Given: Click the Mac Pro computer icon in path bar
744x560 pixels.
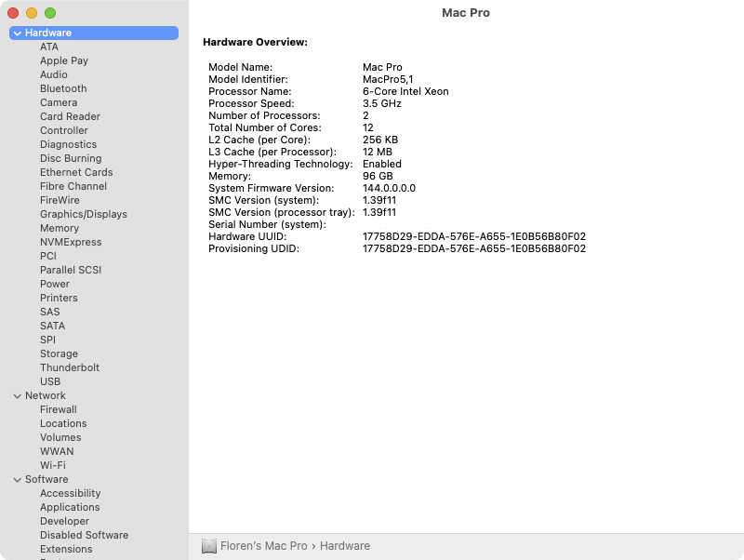Looking at the screenshot, I should [x=208, y=546].
